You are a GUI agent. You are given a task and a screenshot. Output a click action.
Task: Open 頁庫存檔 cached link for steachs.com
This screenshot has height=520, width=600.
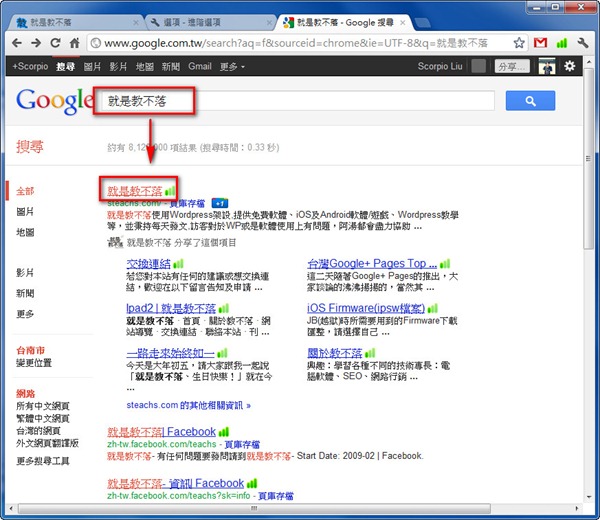coord(187,203)
